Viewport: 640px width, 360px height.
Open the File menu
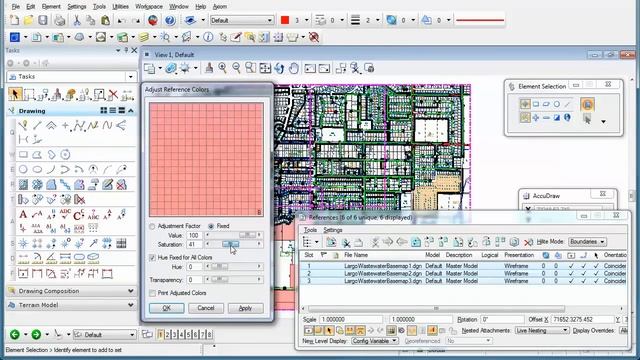point(16,7)
